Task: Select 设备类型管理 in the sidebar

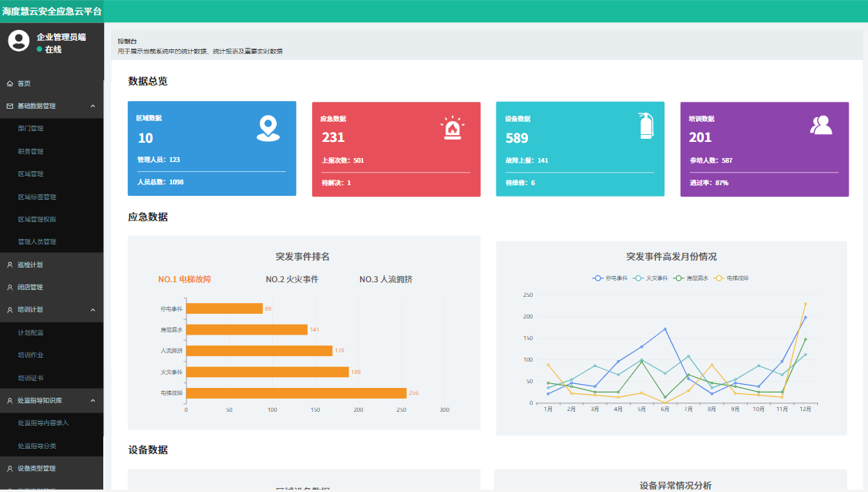Action: pyautogui.click(x=37, y=468)
